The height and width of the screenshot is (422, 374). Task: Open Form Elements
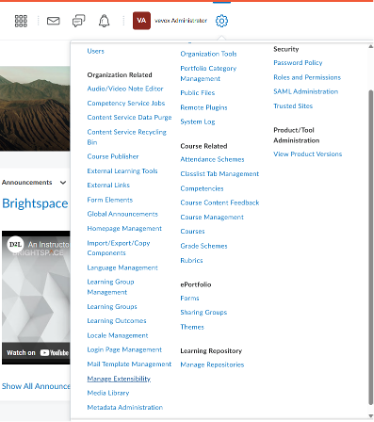click(110, 200)
